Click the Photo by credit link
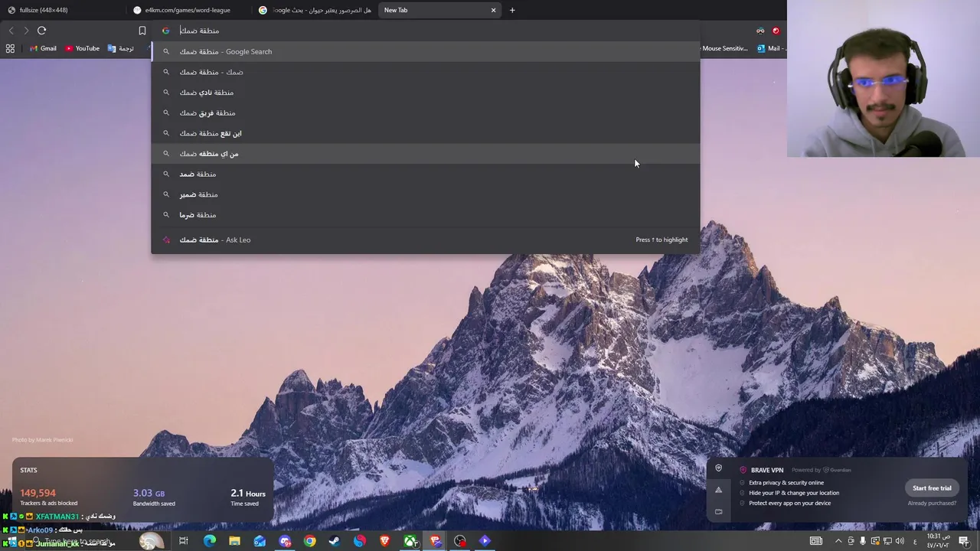The width and height of the screenshot is (980, 551). click(43, 440)
